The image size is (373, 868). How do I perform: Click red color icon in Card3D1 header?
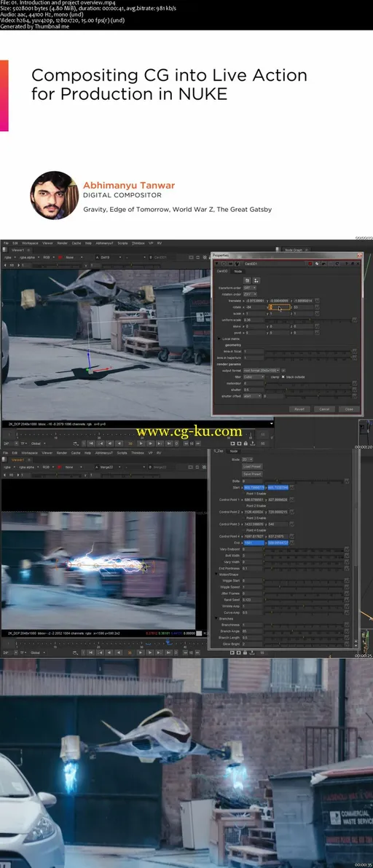coord(310,264)
